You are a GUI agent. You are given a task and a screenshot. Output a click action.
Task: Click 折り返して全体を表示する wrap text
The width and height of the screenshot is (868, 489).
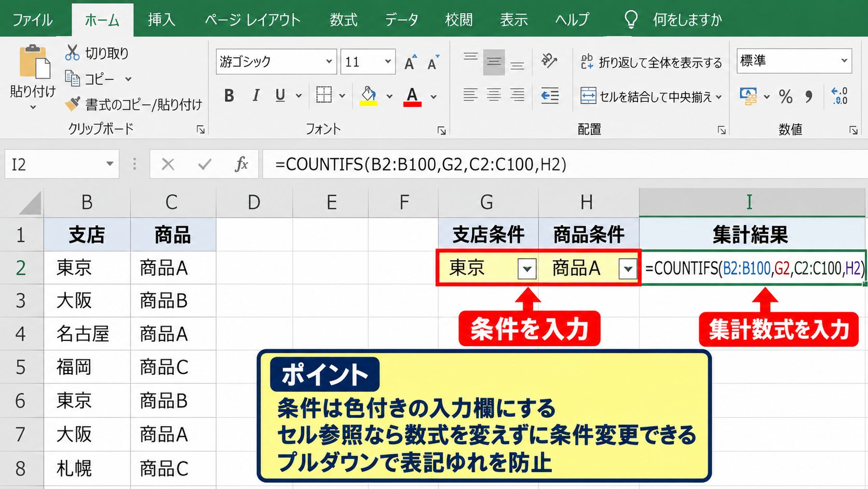tap(651, 62)
